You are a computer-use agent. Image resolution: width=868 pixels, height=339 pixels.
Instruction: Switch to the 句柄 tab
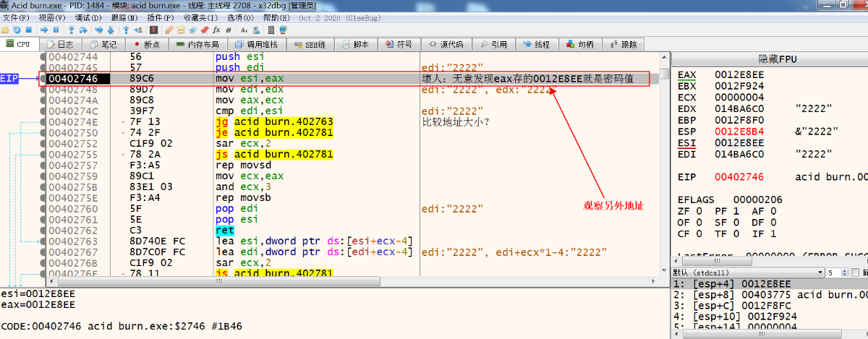click(580, 44)
